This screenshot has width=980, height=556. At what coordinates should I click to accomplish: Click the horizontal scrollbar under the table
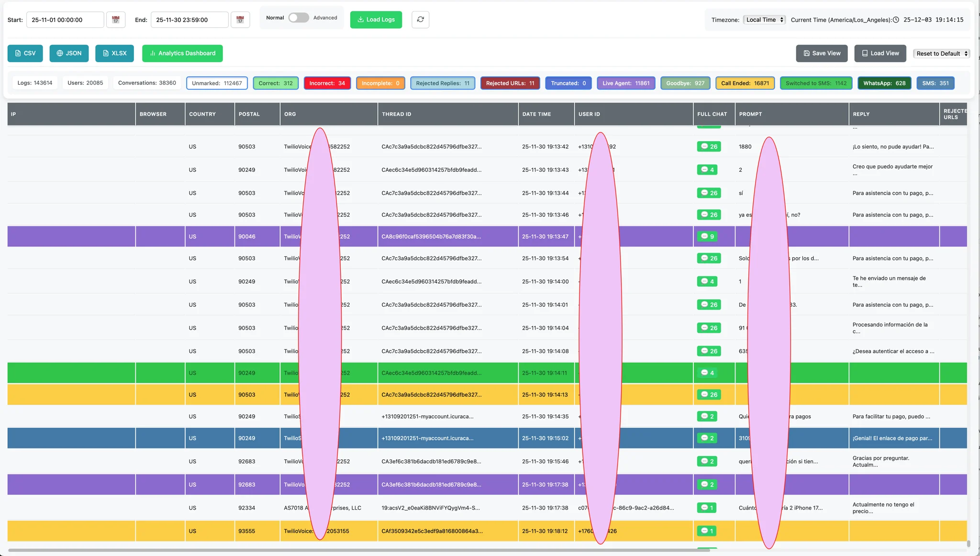(359, 550)
